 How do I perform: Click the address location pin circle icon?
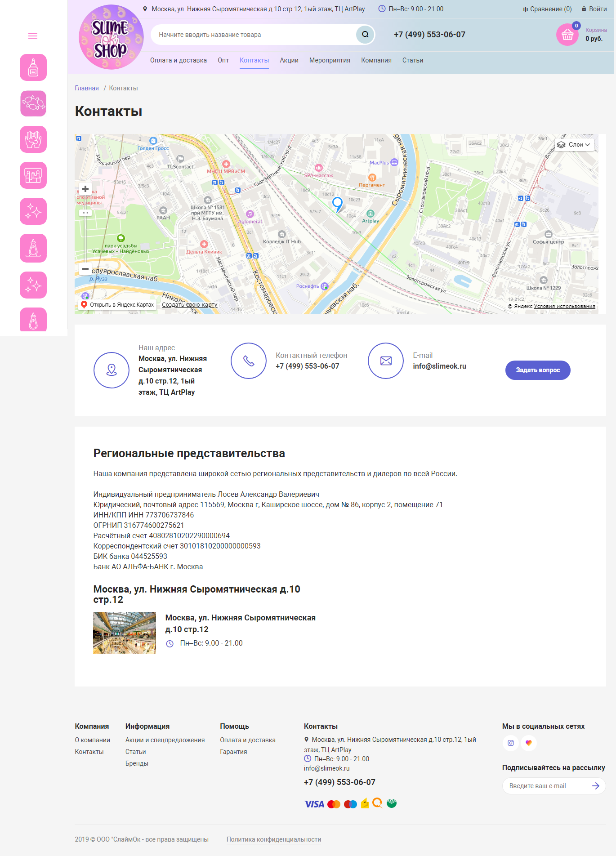pyautogui.click(x=112, y=370)
